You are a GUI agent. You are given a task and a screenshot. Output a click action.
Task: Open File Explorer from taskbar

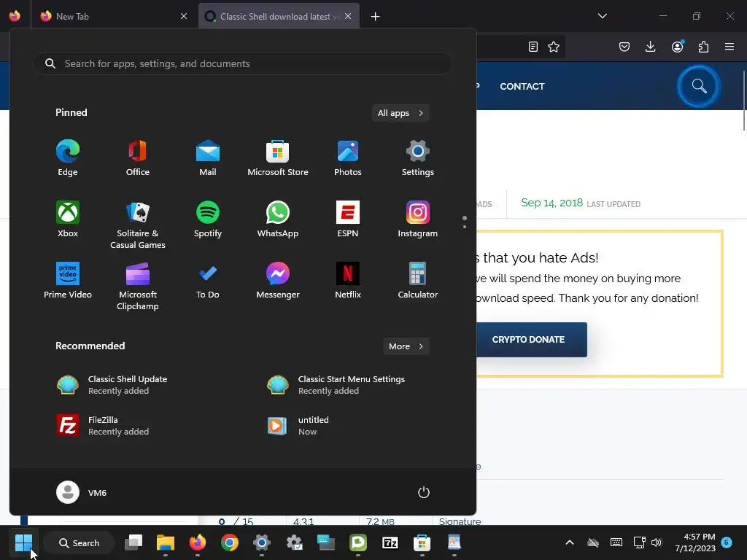(x=166, y=542)
